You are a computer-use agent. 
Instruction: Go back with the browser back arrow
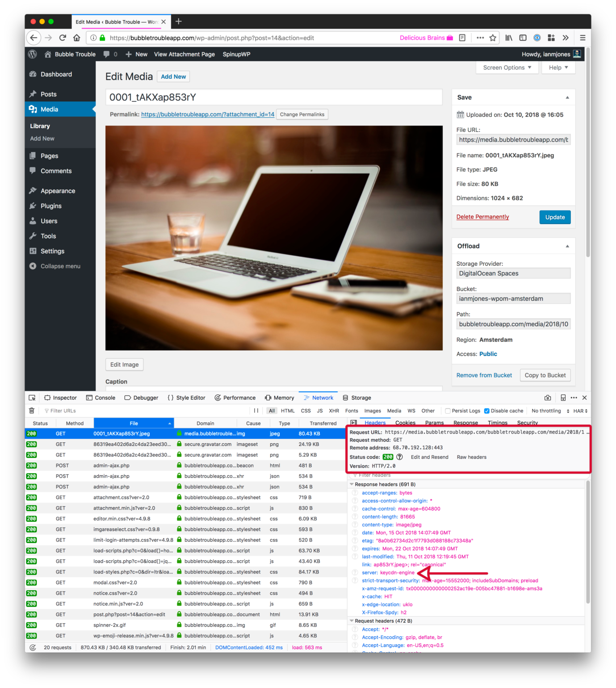coord(34,38)
